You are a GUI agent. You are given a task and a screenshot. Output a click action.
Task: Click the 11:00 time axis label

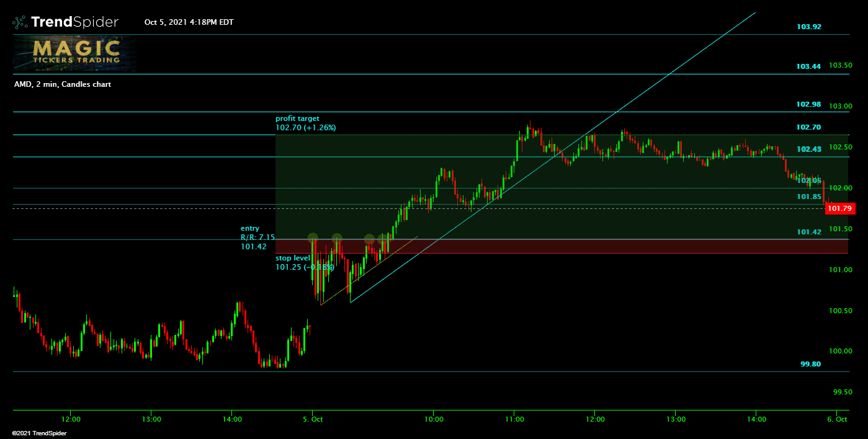pyautogui.click(x=514, y=420)
